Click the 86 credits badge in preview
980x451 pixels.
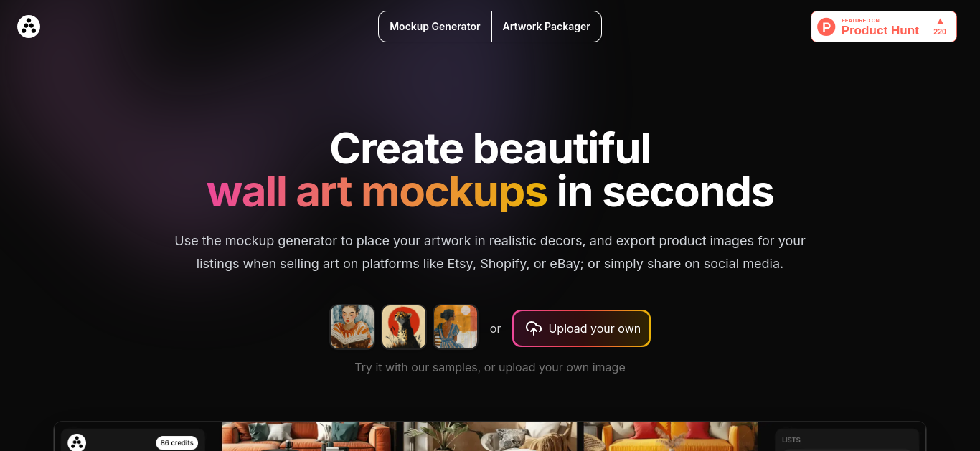177,443
